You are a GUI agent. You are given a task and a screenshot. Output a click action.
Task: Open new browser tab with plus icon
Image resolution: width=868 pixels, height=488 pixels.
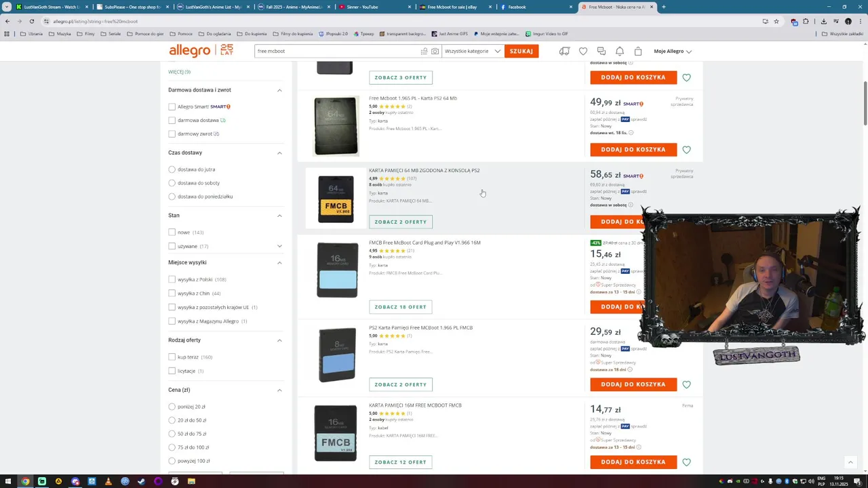pyautogui.click(x=663, y=7)
